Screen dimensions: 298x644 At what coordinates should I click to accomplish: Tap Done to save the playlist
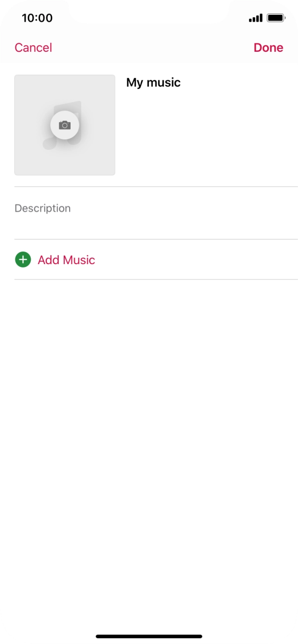(268, 47)
